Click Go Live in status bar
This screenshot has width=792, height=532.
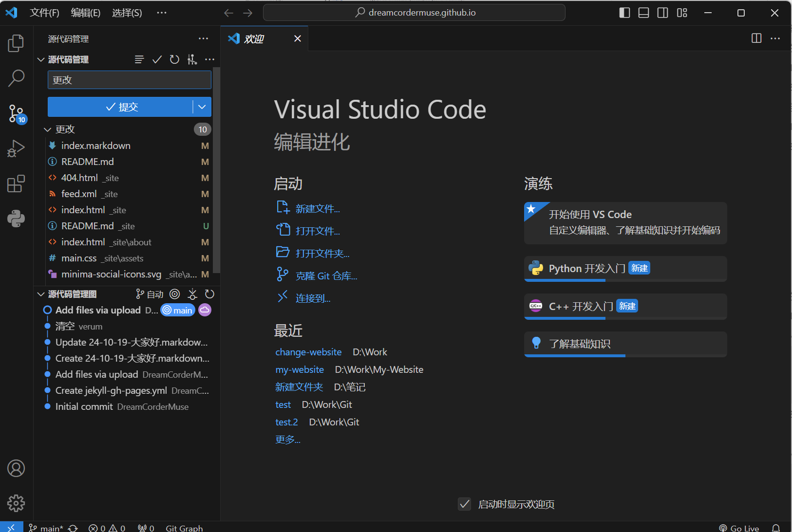pyautogui.click(x=739, y=528)
